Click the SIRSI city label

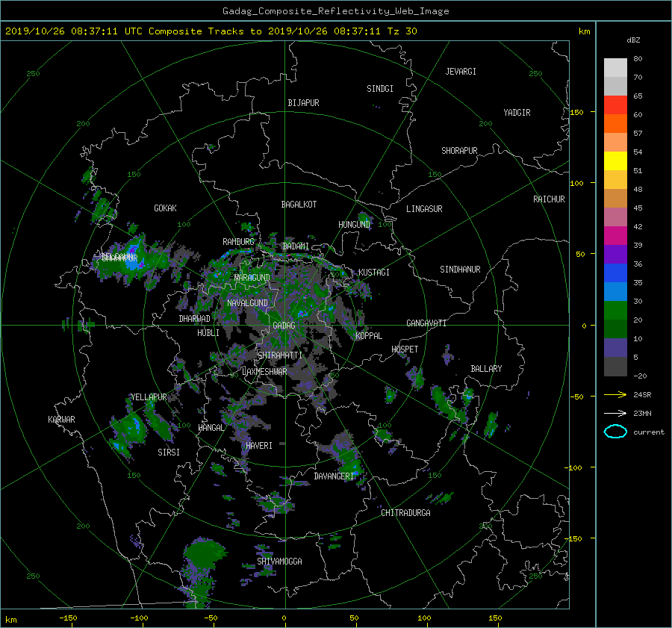click(169, 453)
